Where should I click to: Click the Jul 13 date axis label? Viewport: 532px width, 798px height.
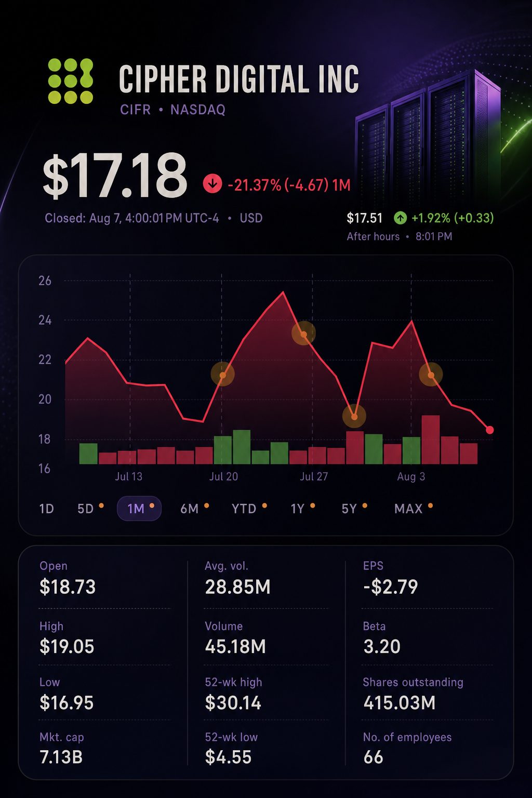(x=128, y=476)
